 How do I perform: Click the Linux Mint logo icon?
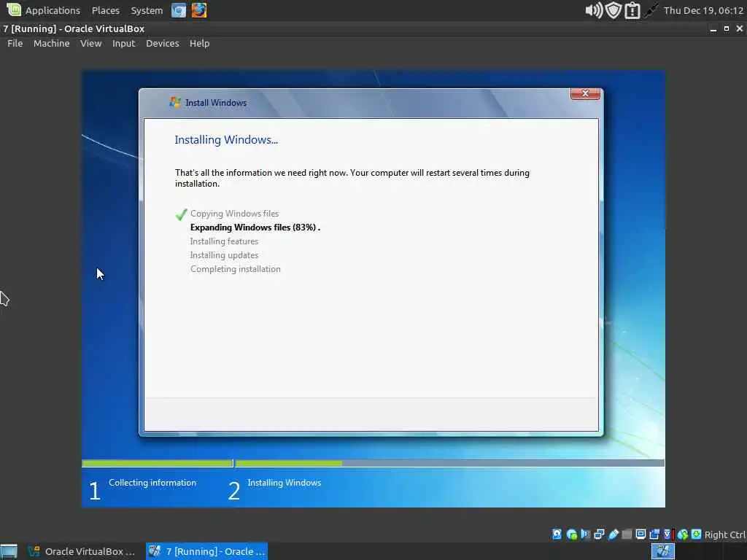(x=13, y=9)
